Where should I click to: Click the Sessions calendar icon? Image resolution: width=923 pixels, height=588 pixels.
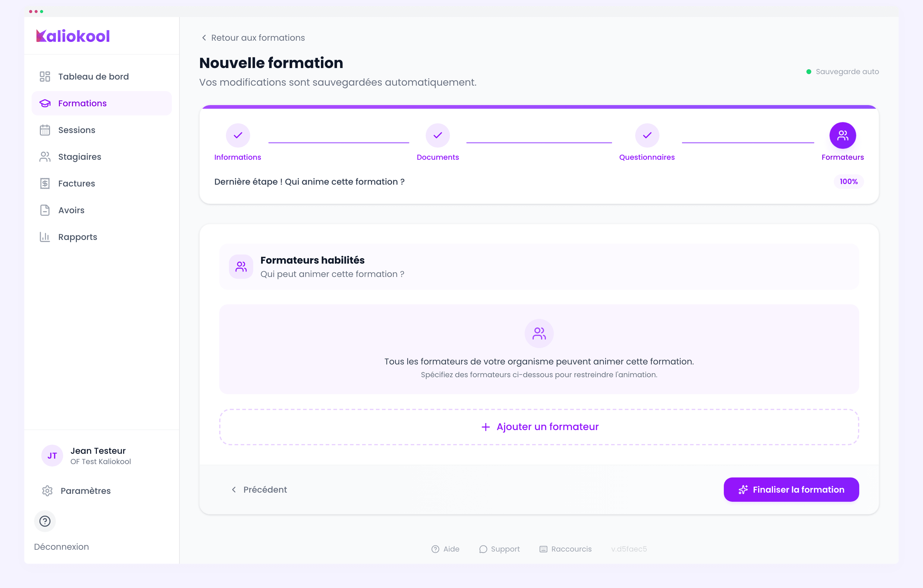pos(44,130)
